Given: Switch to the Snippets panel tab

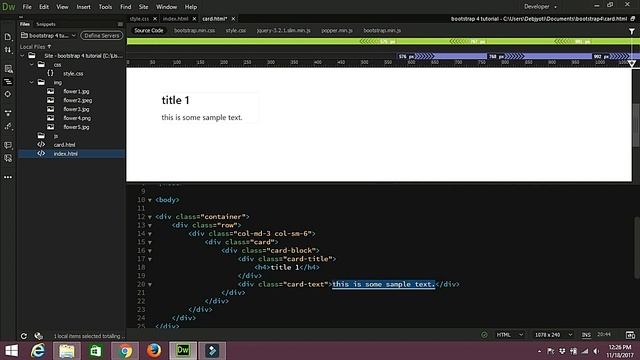Looking at the screenshot, I should pyautogui.click(x=46, y=24).
